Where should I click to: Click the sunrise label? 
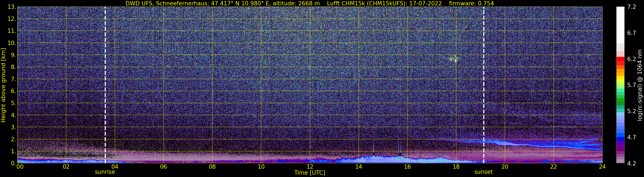[x=105, y=172]
